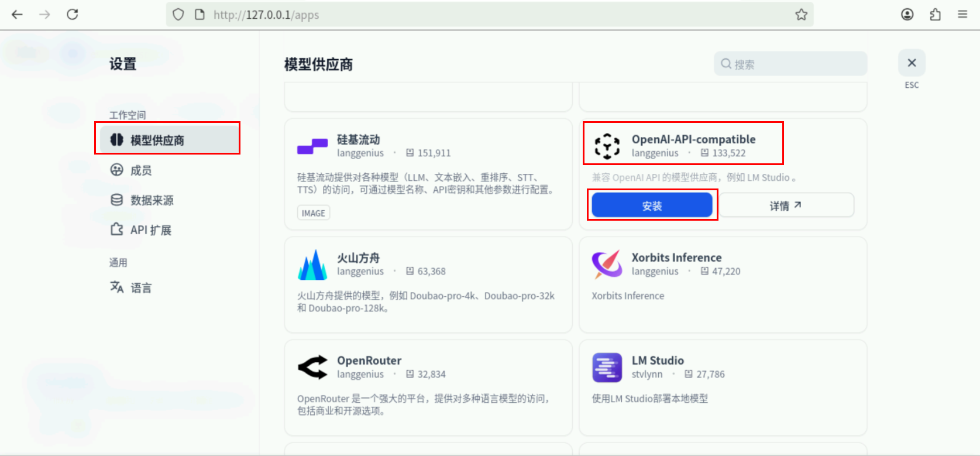Switch to 数据来源 settings section
Screen dimensions: 980x456
click(152, 200)
